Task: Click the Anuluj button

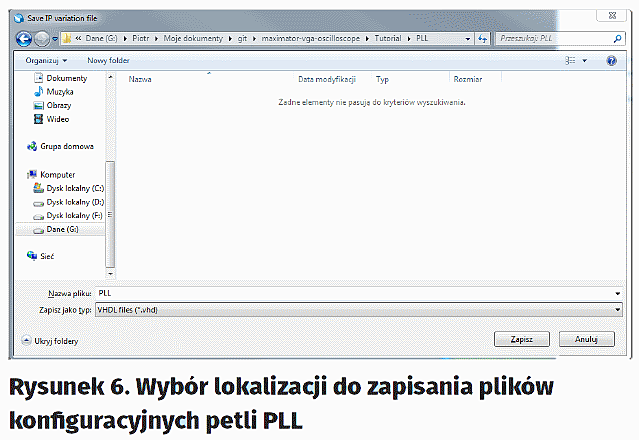Action: tap(586, 340)
